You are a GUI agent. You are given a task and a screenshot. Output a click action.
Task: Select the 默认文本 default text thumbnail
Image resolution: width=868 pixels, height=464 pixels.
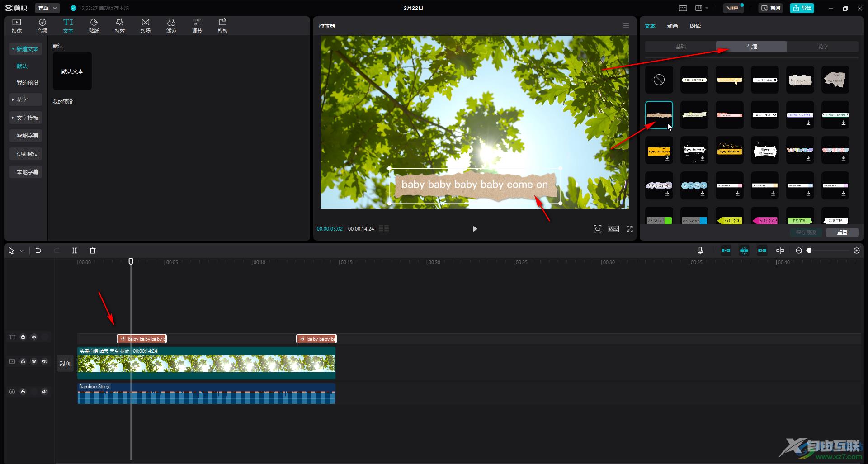click(72, 71)
